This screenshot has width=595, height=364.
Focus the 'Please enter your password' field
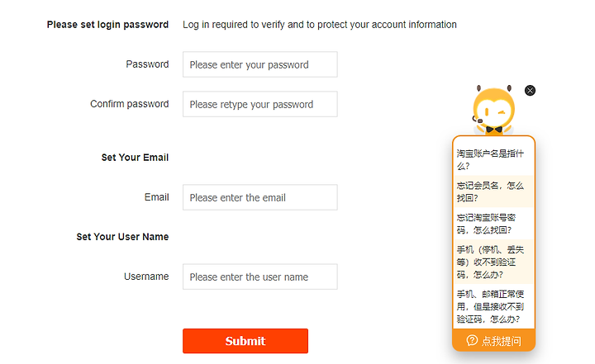[x=260, y=64]
